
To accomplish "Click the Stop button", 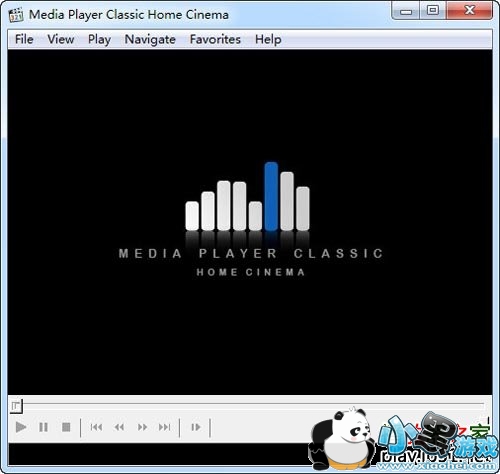I will click(66, 427).
